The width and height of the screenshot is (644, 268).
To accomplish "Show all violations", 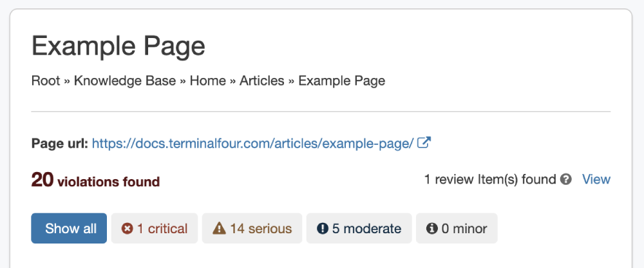I will 69,229.
